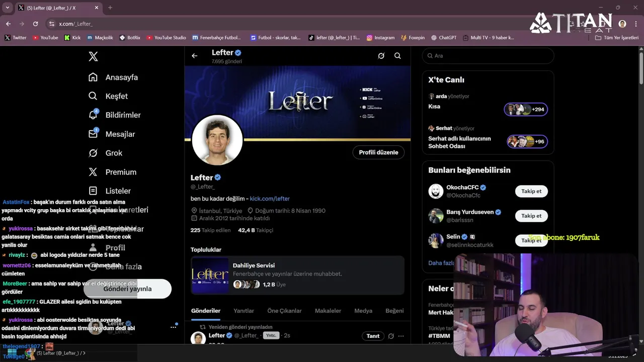Open Anasayfa home icon
Screen dimensions: 644x362
click(x=93, y=77)
